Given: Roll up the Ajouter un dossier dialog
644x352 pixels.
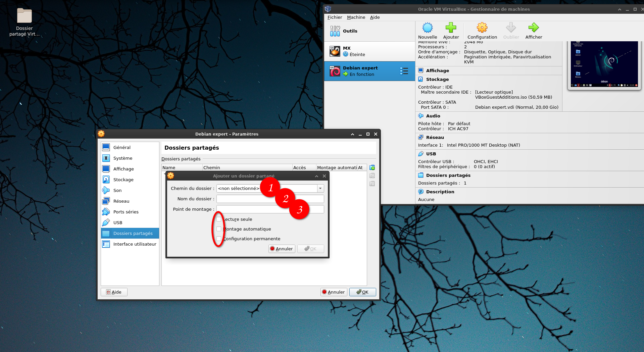Looking at the screenshot, I should click(x=316, y=176).
